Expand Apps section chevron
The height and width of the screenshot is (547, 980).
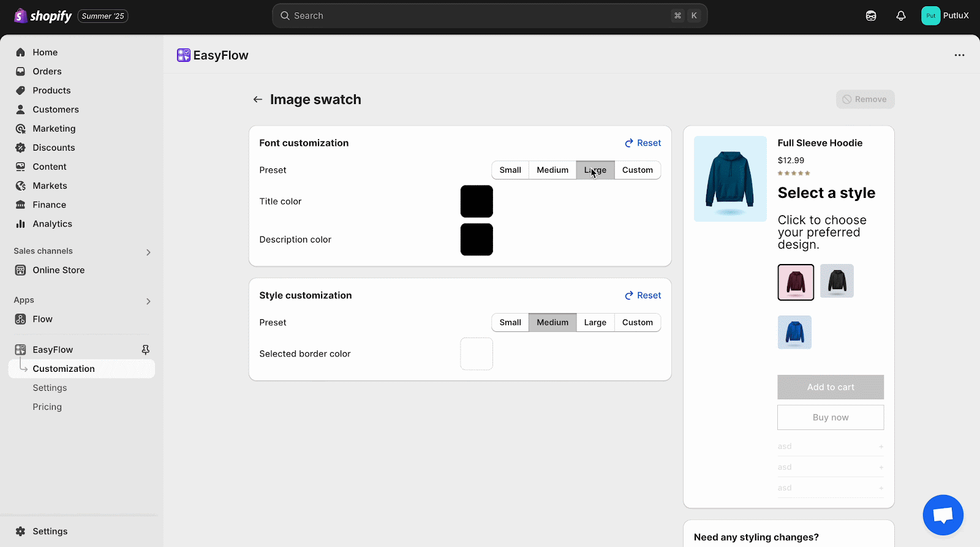pyautogui.click(x=148, y=301)
